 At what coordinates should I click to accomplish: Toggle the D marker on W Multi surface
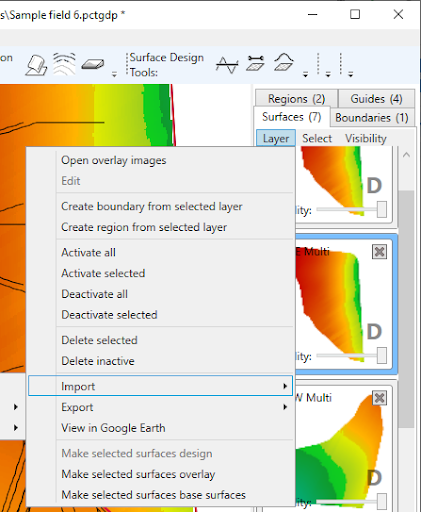pyautogui.click(x=374, y=477)
